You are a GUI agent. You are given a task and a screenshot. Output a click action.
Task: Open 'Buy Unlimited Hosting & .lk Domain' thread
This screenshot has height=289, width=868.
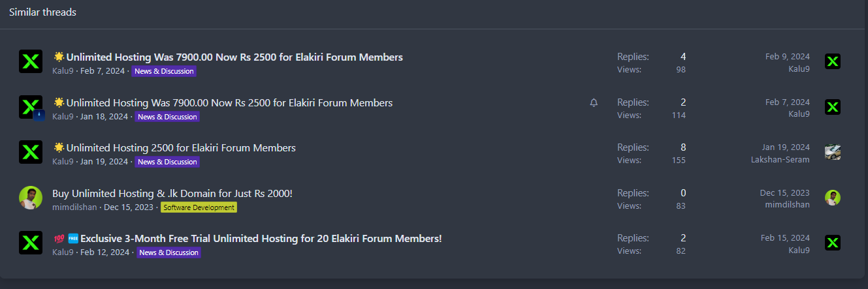172,193
